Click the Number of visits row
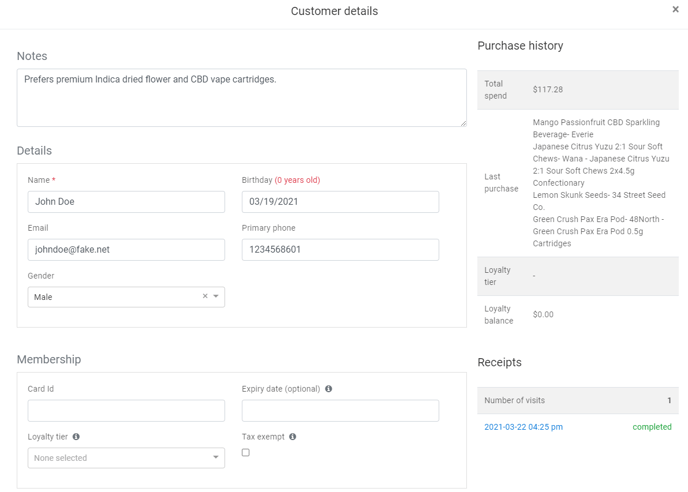Image resolution: width=688 pixels, height=492 pixels. click(x=577, y=401)
